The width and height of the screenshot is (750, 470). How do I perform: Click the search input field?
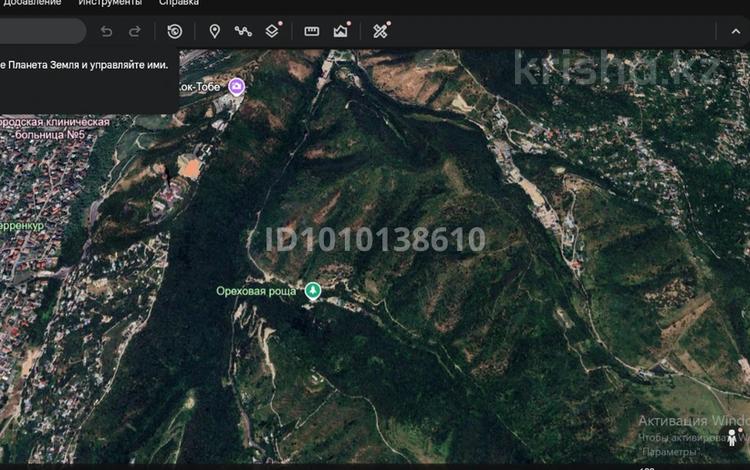coord(40,31)
